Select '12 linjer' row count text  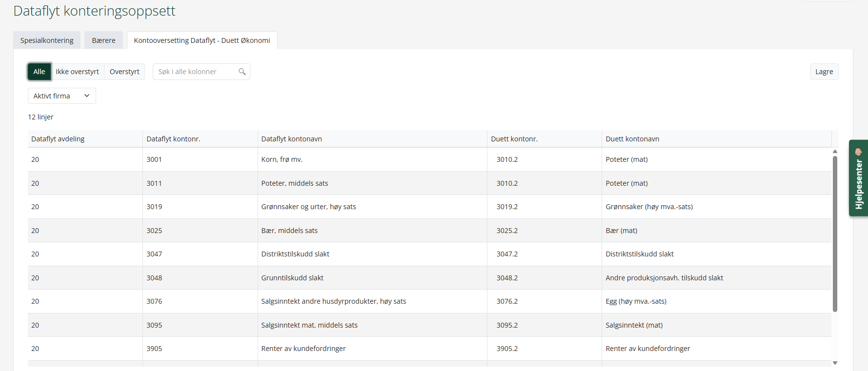(x=40, y=117)
